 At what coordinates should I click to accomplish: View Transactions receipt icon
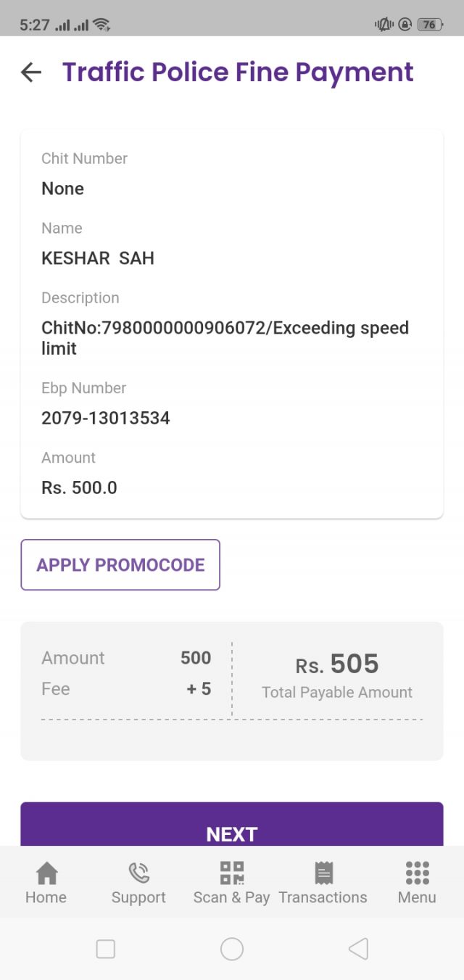pyautogui.click(x=323, y=873)
